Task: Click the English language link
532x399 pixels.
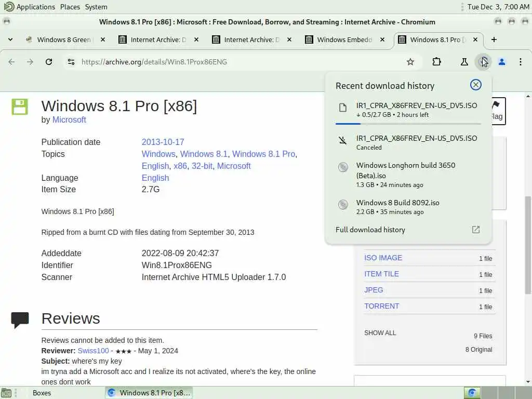Action: (x=155, y=178)
